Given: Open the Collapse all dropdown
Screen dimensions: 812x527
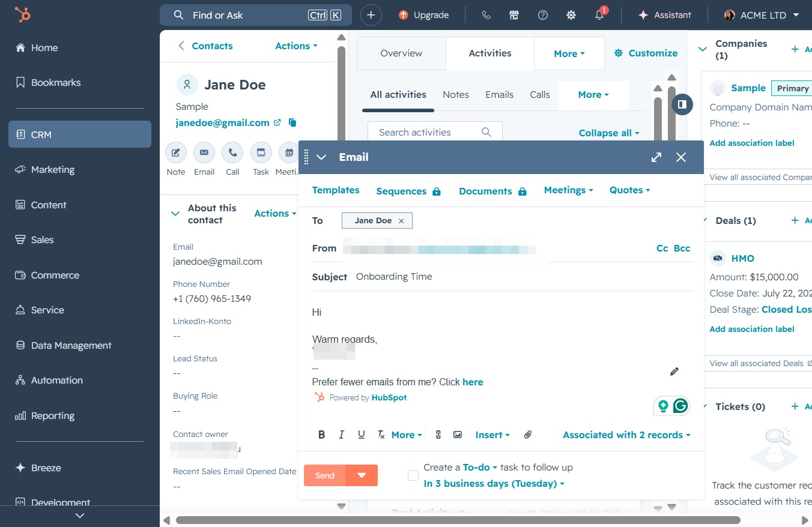Looking at the screenshot, I should 609,133.
